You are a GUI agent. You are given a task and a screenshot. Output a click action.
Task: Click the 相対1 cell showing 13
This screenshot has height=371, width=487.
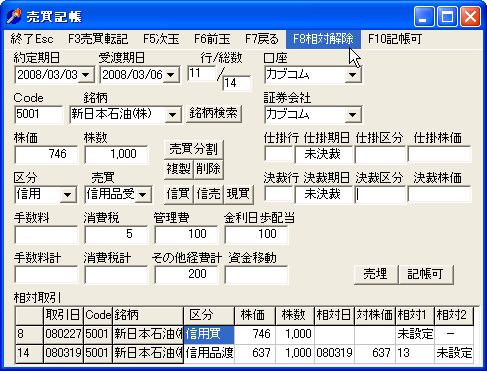pyautogui.click(x=415, y=353)
